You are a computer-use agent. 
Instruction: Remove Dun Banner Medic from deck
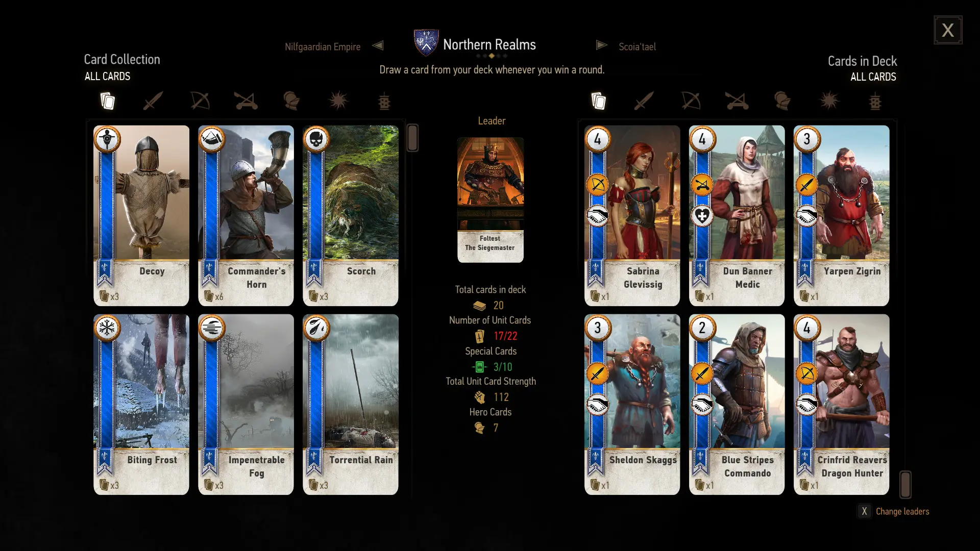click(737, 215)
